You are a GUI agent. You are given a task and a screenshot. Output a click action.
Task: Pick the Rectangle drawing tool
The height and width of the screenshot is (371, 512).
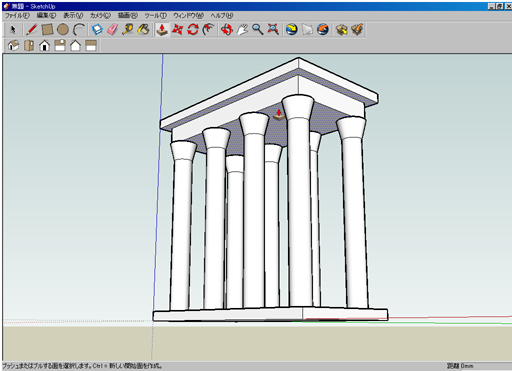coord(47,30)
